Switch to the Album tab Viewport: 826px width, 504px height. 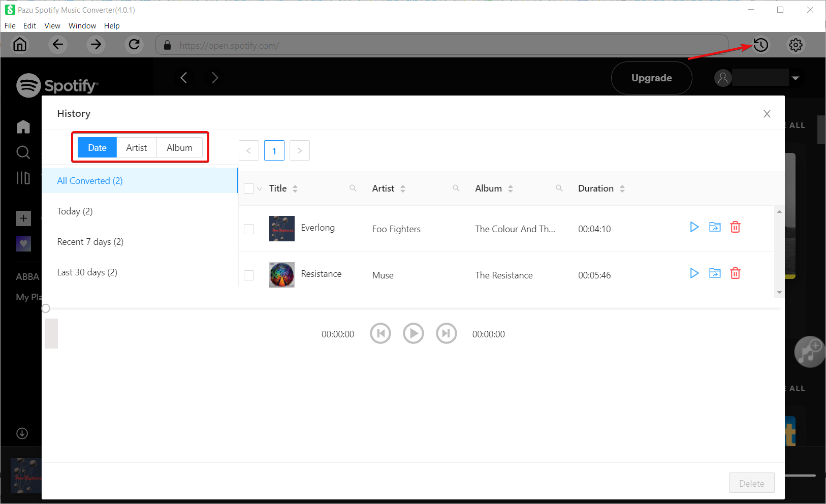(x=180, y=147)
